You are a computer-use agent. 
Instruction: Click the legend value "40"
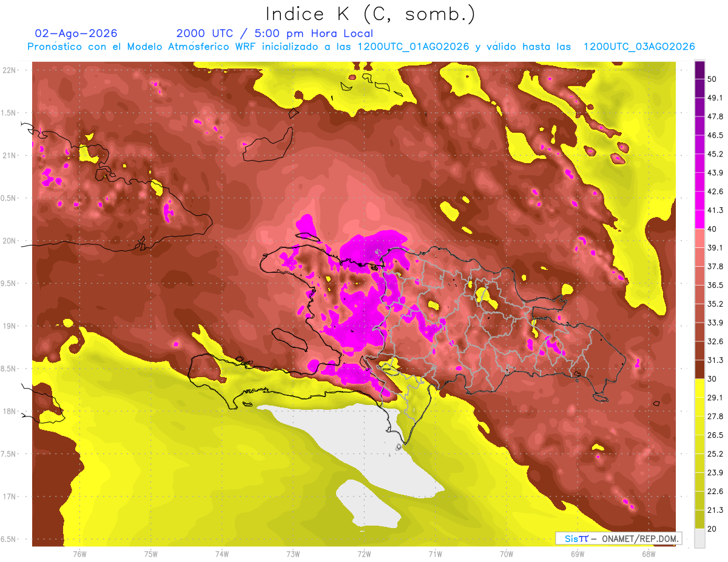[712, 229]
